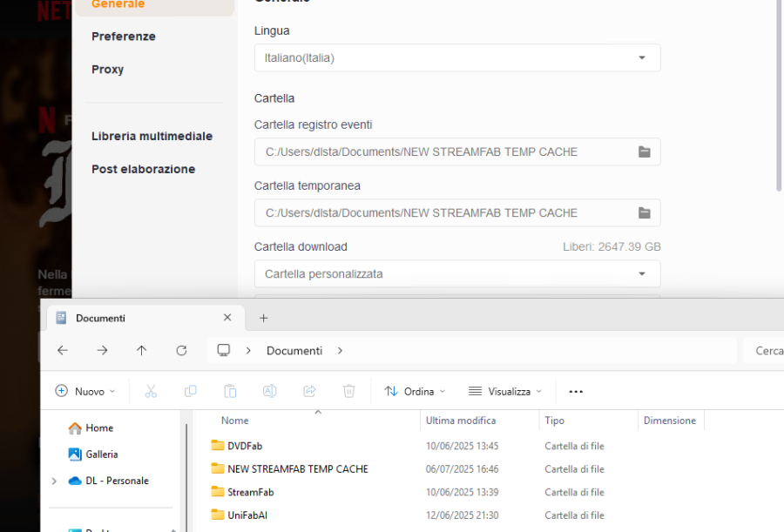Open a new Explorer tab

coord(264,318)
